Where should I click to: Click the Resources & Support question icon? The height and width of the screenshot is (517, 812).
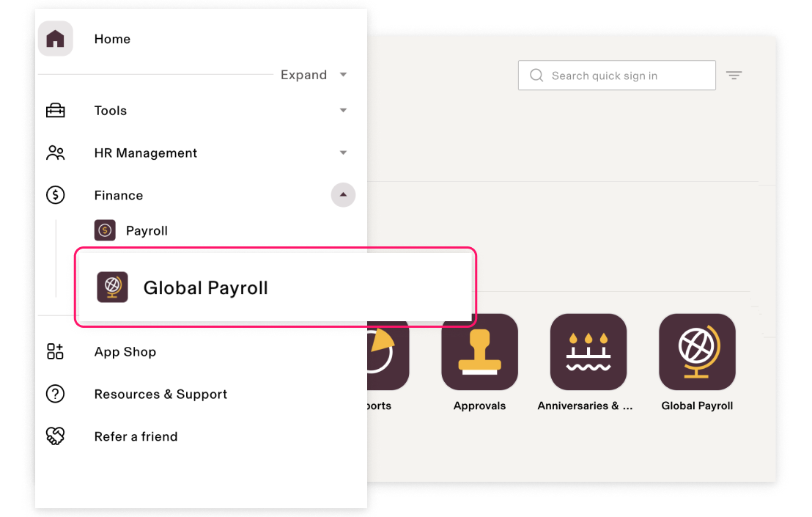click(56, 394)
